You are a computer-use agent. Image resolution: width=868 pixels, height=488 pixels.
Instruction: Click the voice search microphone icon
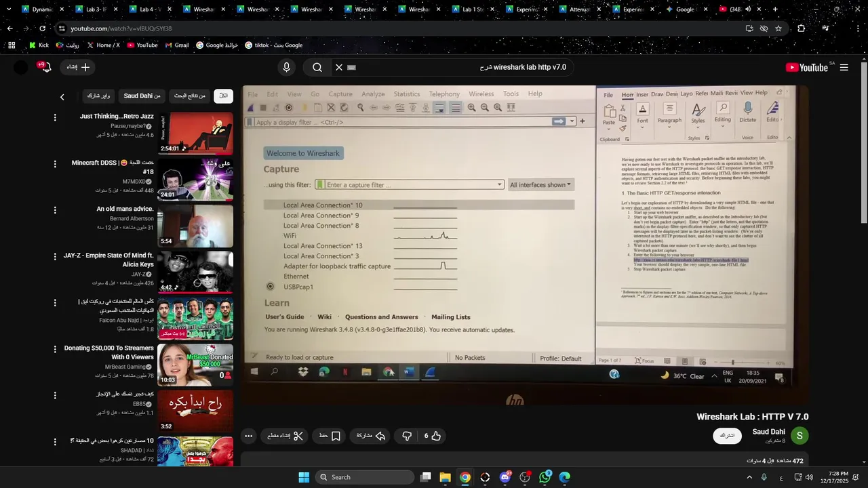click(286, 67)
